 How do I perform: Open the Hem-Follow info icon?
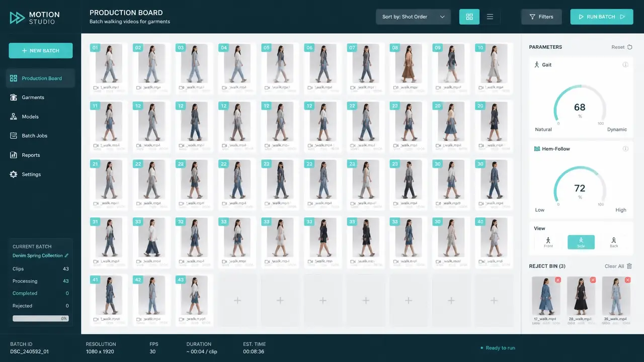click(x=625, y=149)
